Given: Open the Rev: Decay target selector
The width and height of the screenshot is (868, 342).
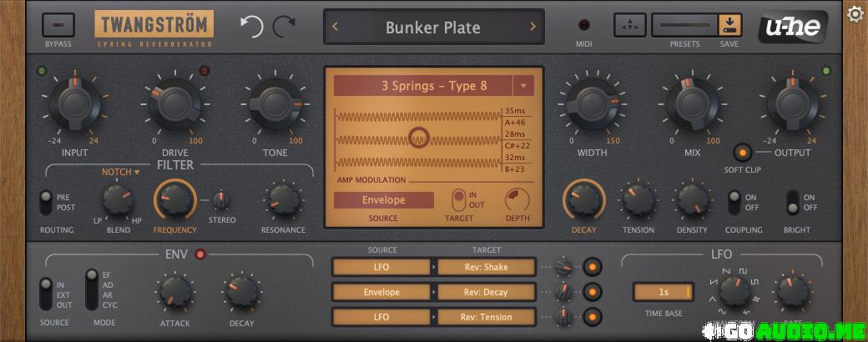Looking at the screenshot, I should click(487, 292).
